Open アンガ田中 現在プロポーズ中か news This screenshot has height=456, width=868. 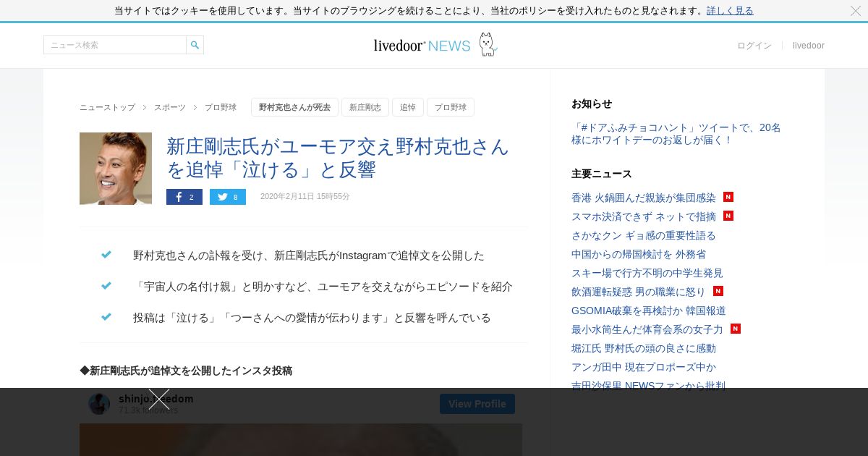[x=644, y=367]
